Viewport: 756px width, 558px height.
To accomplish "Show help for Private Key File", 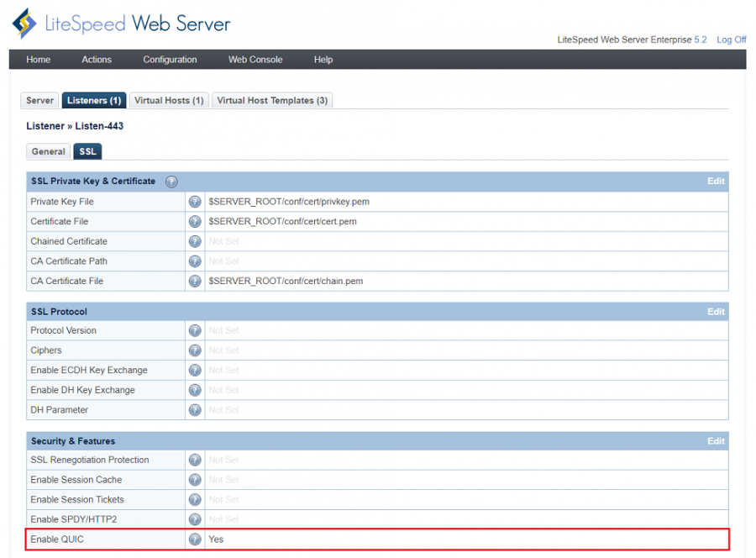I will click(x=195, y=202).
